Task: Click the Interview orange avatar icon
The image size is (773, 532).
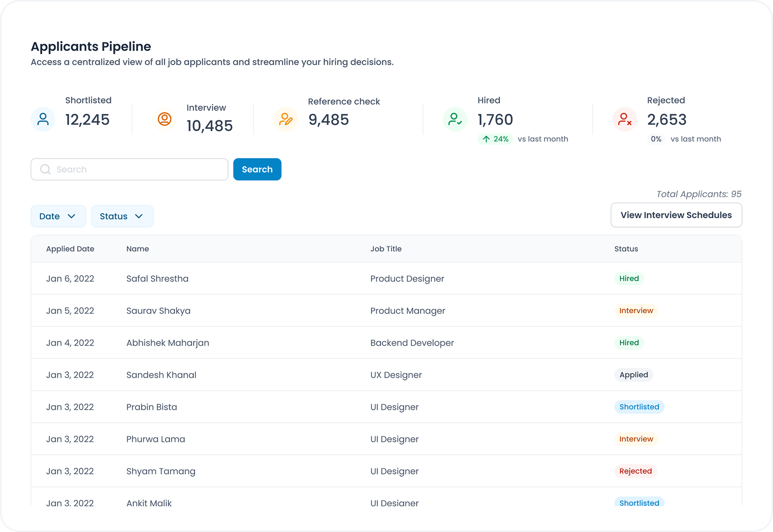Action: (x=164, y=119)
